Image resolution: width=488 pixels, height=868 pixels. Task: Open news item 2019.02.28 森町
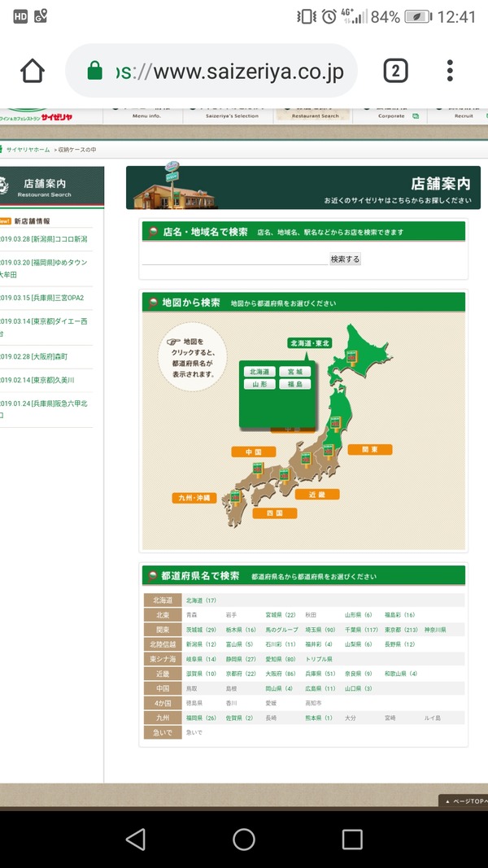[33, 356]
